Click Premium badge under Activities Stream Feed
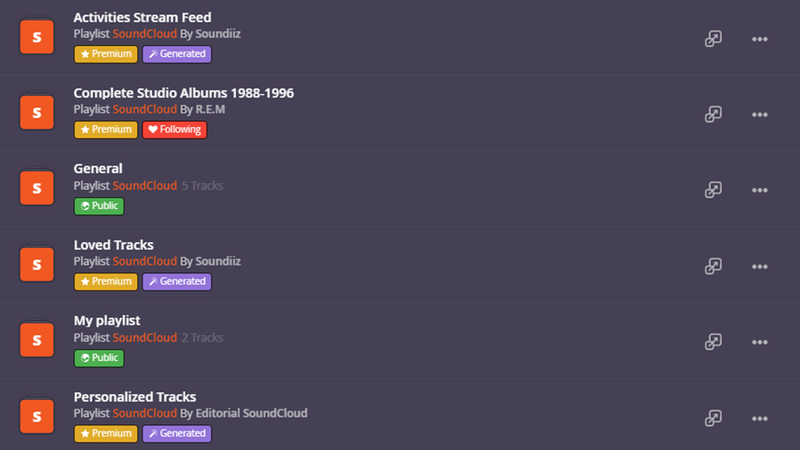 pyautogui.click(x=106, y=54)
